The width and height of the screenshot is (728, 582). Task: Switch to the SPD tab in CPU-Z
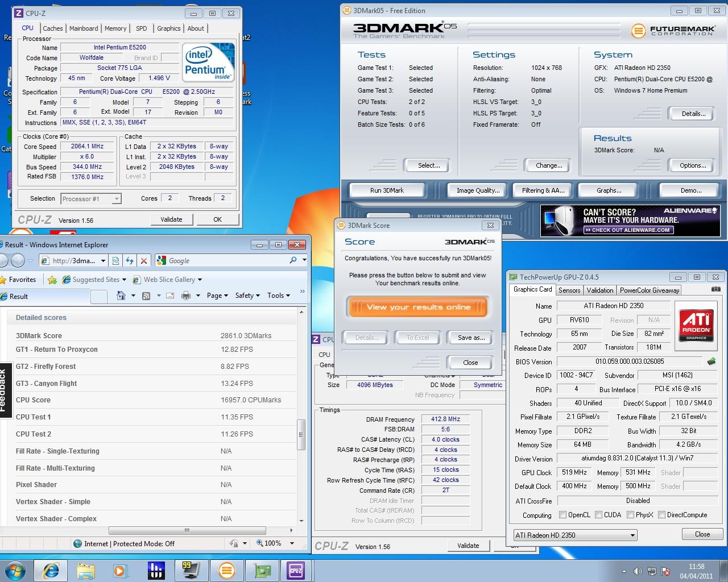click(x=142, y=28)
